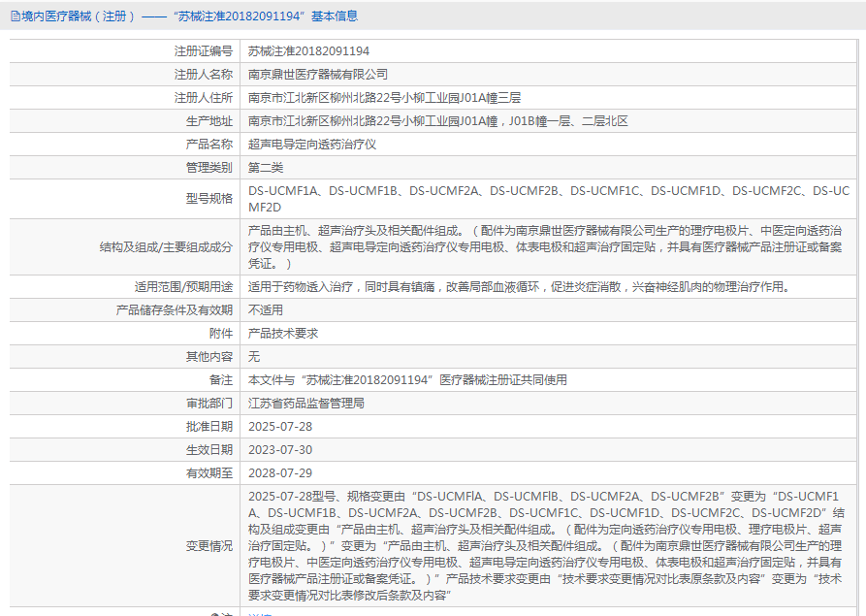Select the 生产地址 label
Screen dimensions: 866x616
pyautogui.click(x=209, y=121)
